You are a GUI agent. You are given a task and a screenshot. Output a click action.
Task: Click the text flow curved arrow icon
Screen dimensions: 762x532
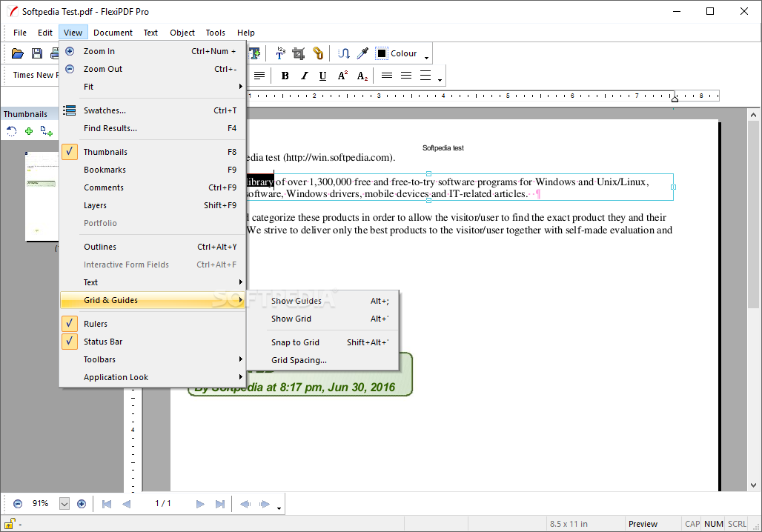[x=344, y=53]
